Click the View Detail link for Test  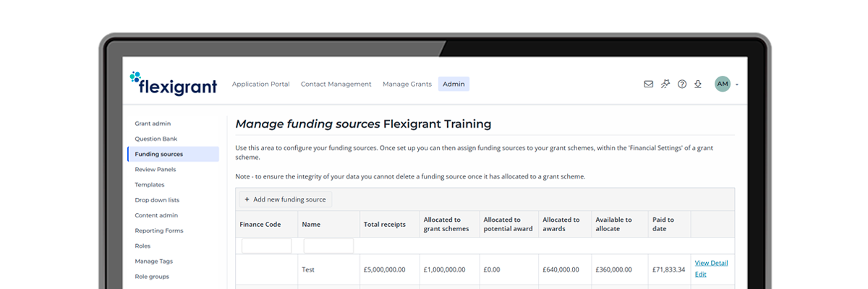[711, 263]
